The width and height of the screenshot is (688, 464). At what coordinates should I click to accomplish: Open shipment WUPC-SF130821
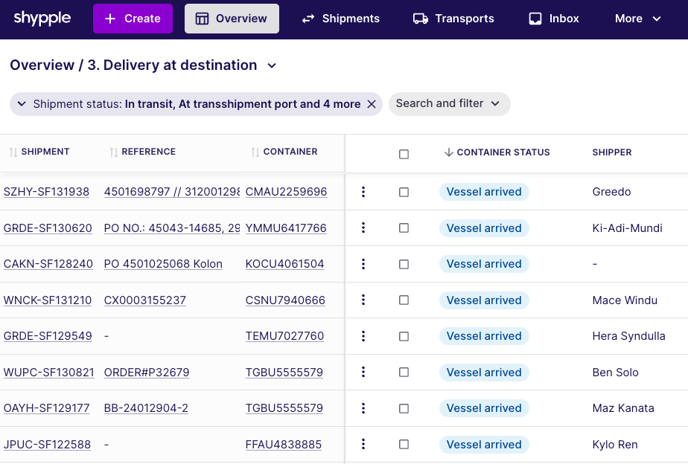(49, 372)
